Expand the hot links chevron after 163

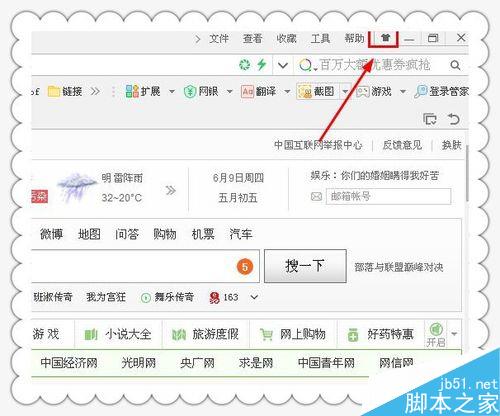(x=254, y=297)
